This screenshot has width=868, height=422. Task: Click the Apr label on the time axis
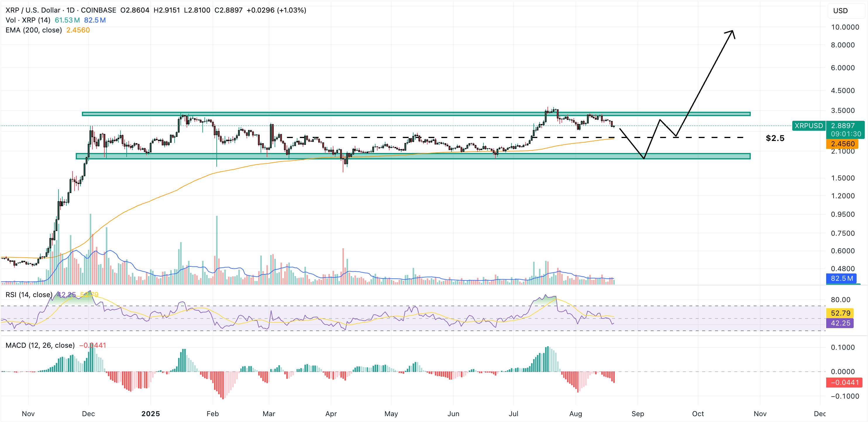(331, 414)
